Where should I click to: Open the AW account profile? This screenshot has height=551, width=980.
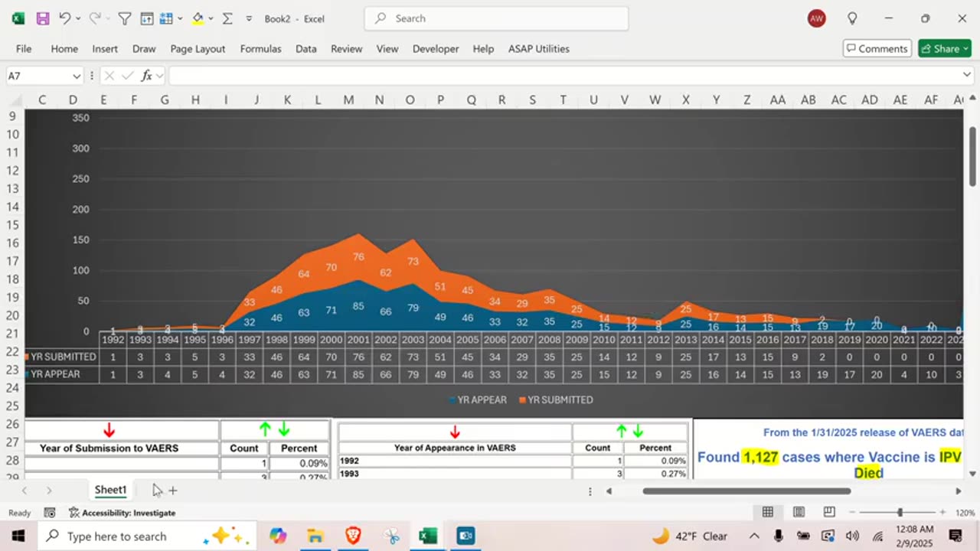(x=817, y=18)
